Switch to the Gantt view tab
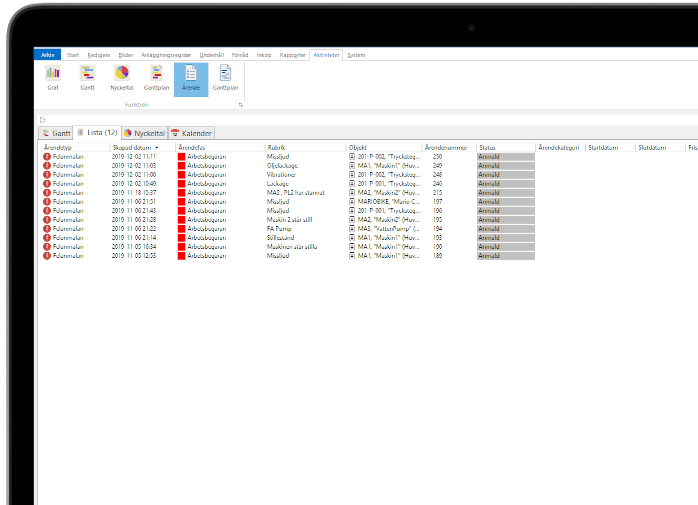The width and height of the screenshot is (698, 505). pos(56,133)
